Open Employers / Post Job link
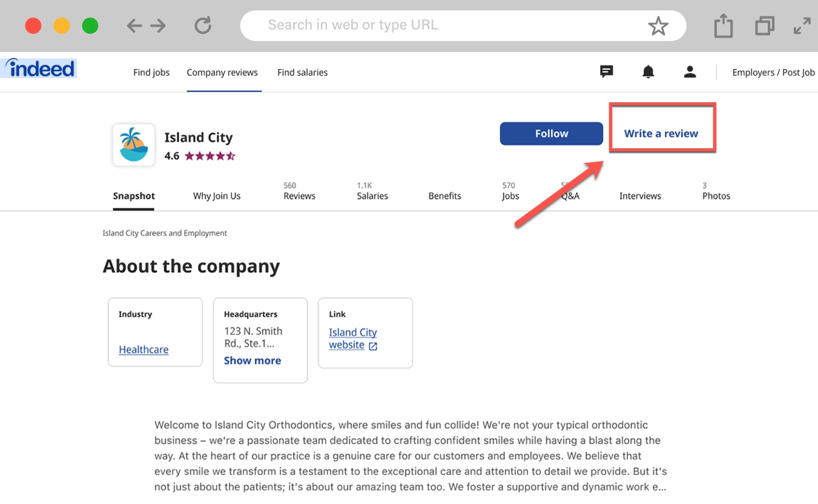The image size is (818, 504). click(x=773, y=73)
